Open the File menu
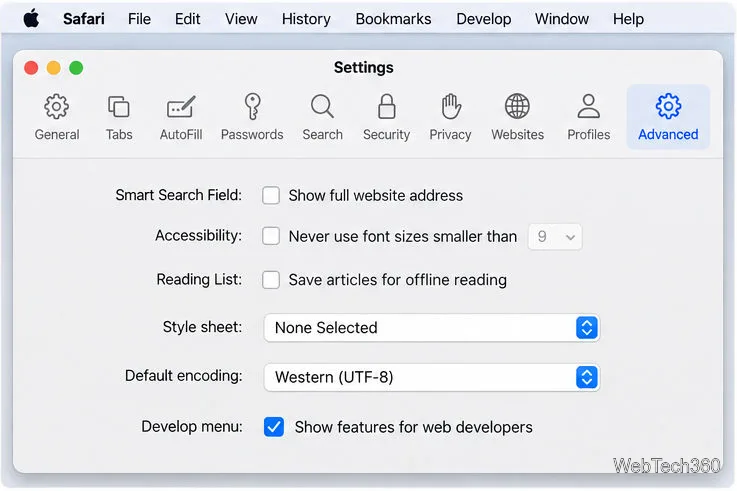The width and height of the screenshot is (737, 491). [139, 19]
